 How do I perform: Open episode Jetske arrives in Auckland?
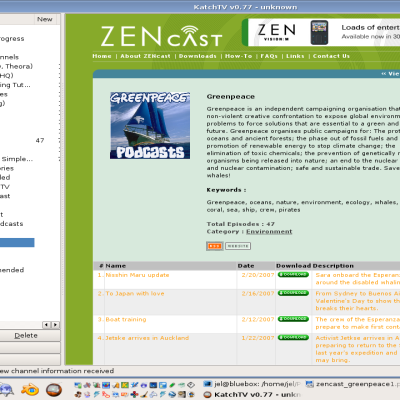147,338
